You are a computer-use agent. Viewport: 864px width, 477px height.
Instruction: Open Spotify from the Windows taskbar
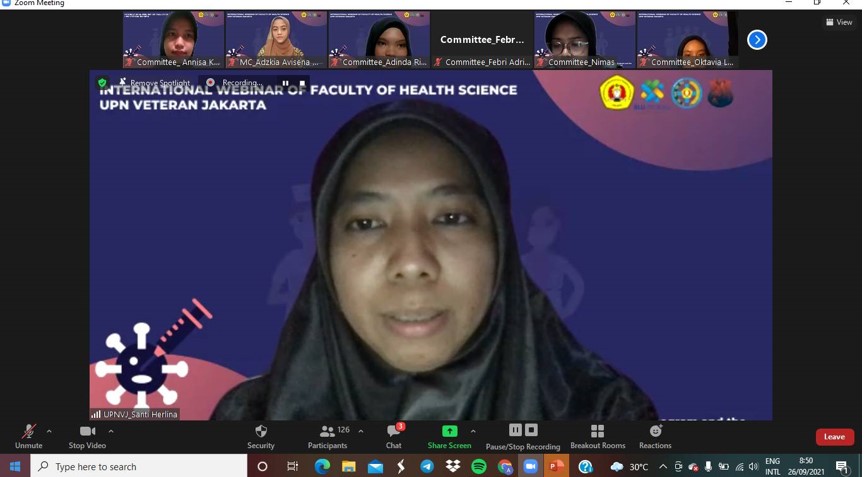[479, 466]
